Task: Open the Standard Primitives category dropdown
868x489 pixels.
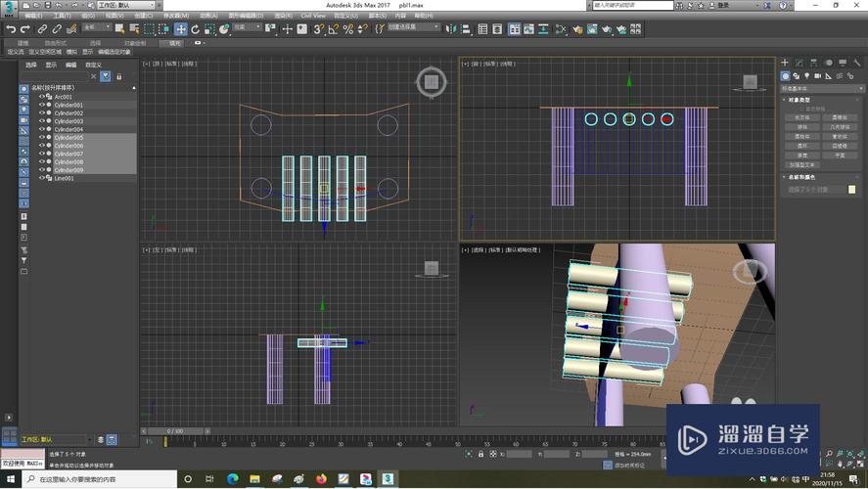Action: pos(822,88)
